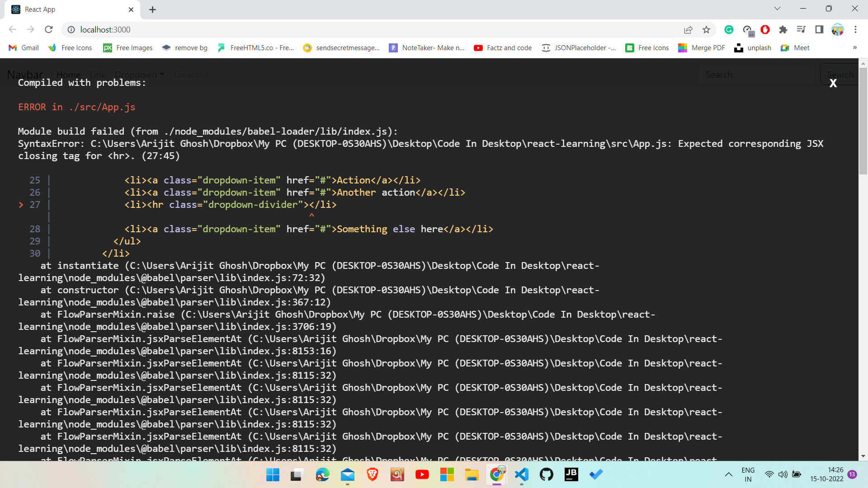Screen dimensions: 868x488
Task: Open the tab search dropdown arrow
Action: (778, 8)
